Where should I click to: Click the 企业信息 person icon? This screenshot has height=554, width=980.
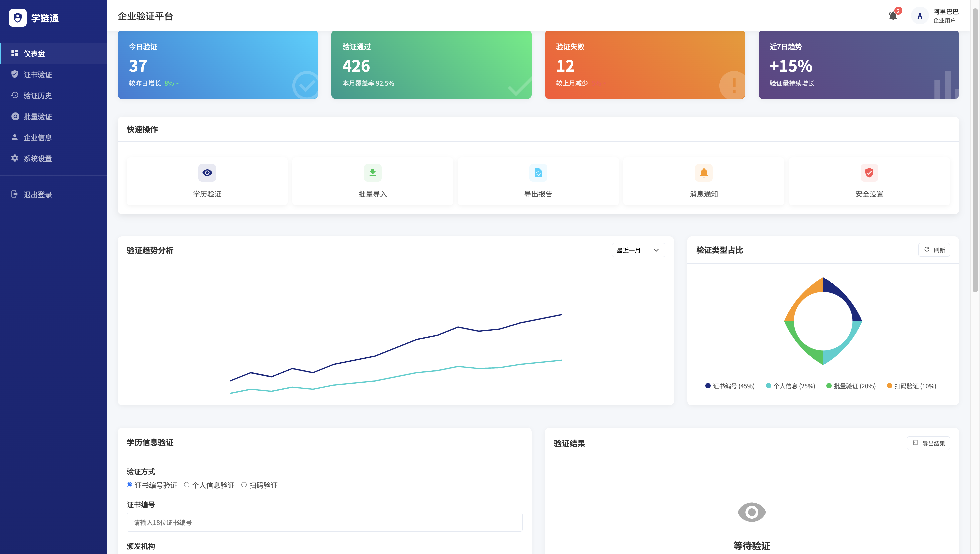[x=14, y=137]
